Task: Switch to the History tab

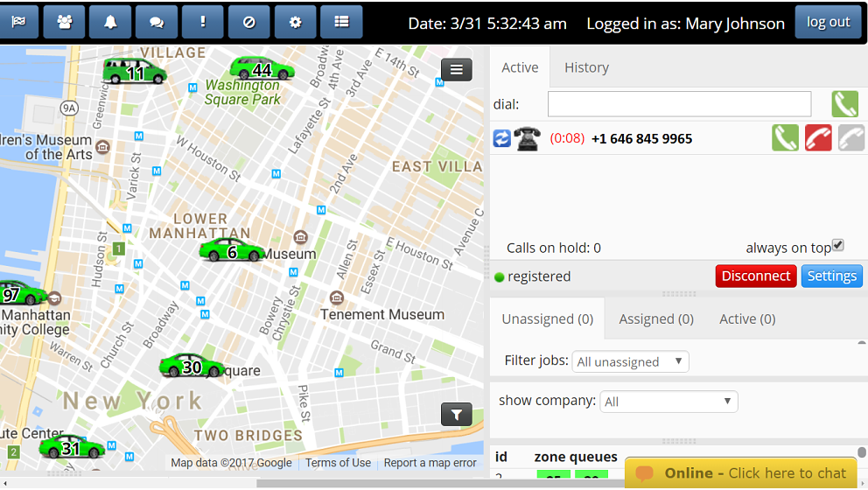Action: click(587, 67)
